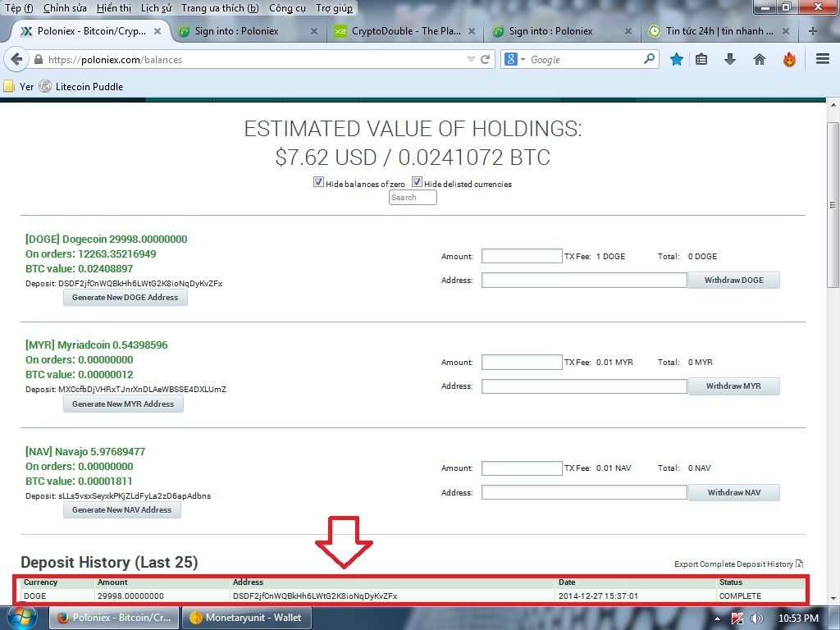Image resolution: width=840 pixels, height=630 pixels.
Task: Open the Lịch sử menu
Action: pos(156,8)
